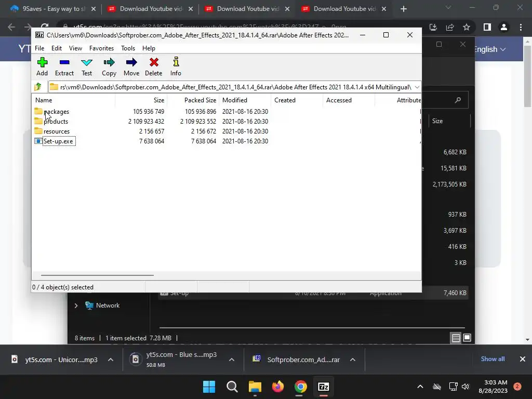The image size is (532, 399).
Task: Click the 2 109 923 552 packed size
Action: (198, 122)
